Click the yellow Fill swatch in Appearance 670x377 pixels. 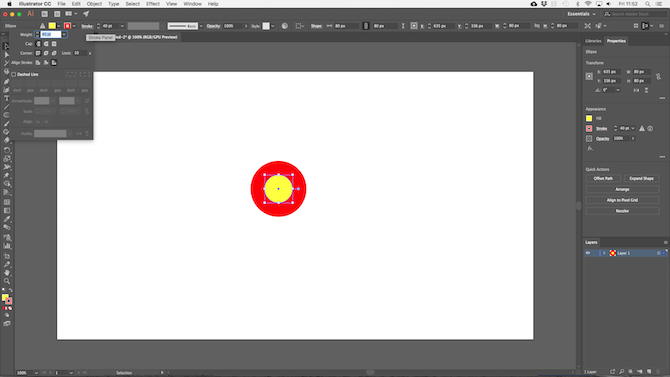click(589, 118)
